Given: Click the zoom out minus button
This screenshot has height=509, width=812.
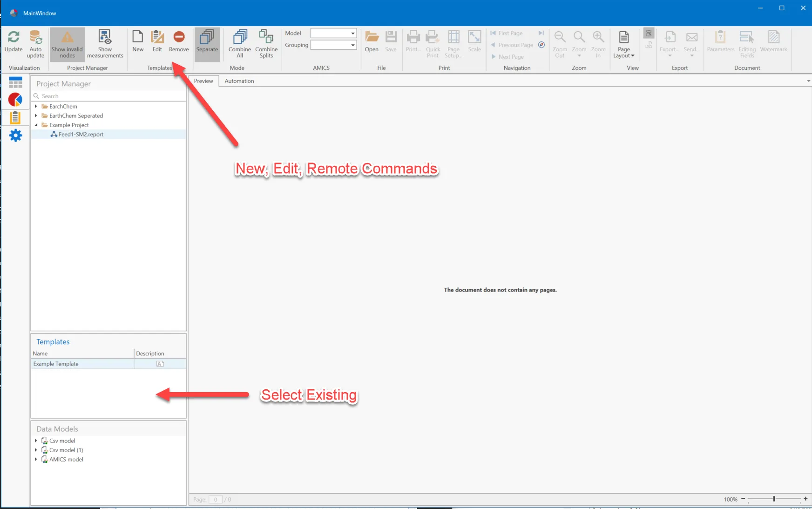Looking at the screenshot, I should point(743,499).
